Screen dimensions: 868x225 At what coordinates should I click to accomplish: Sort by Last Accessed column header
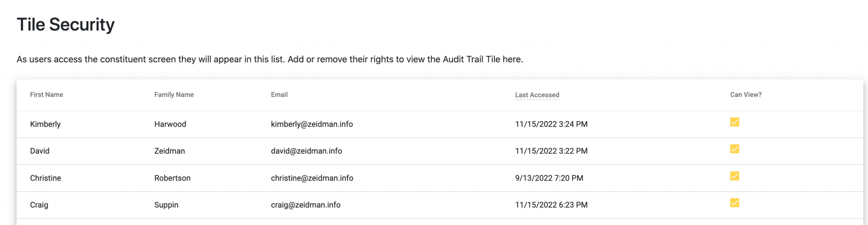(537, 95)
